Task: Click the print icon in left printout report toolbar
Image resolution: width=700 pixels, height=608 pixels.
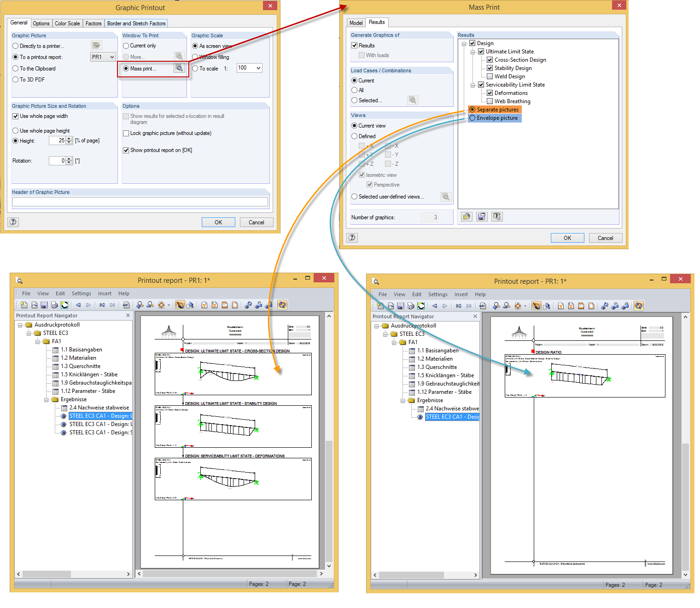Action: (x=54, y=305)
